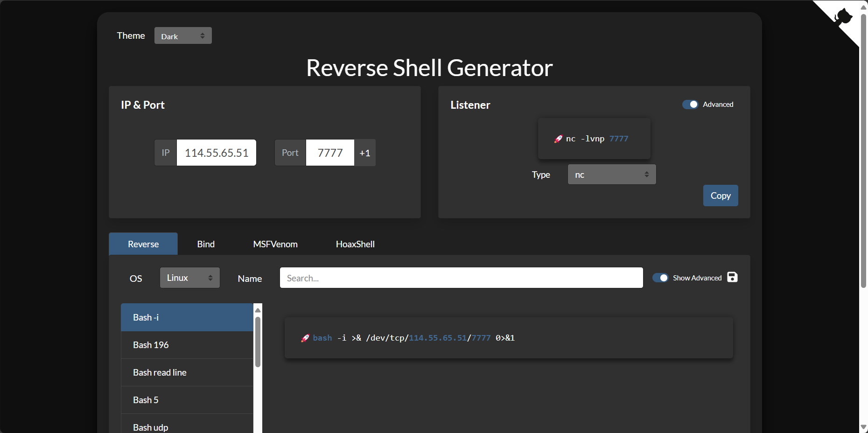Focus the Name search box

coord(462,278)
